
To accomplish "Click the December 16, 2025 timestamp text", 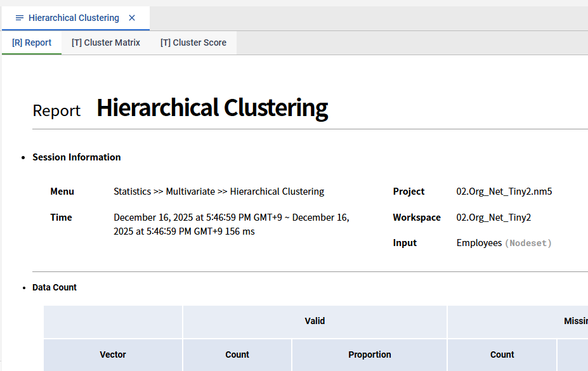I will coord(232,225).
